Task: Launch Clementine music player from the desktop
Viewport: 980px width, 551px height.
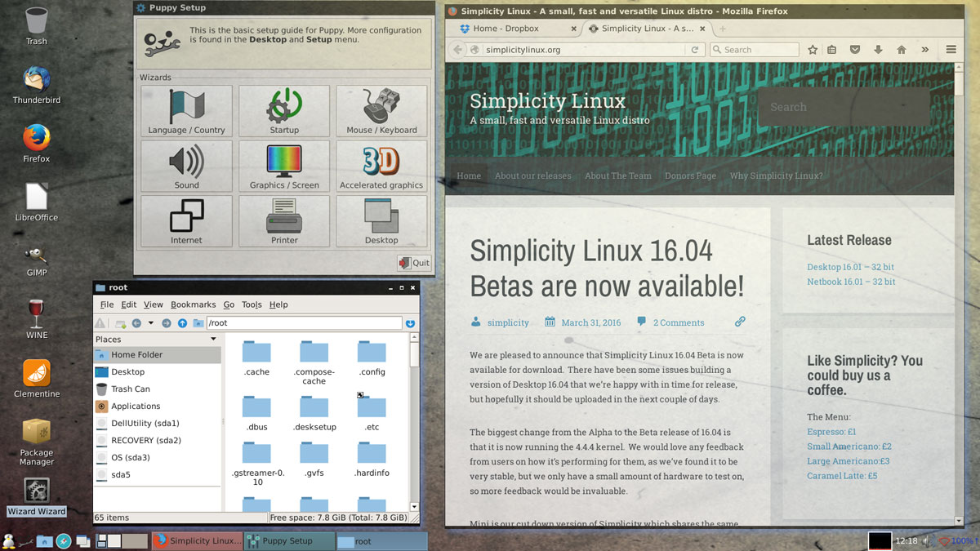Action: tap(37, 379)
